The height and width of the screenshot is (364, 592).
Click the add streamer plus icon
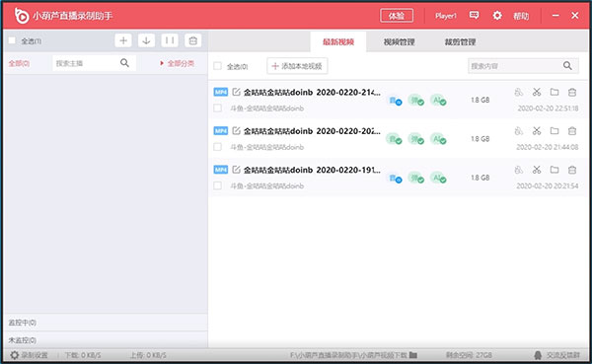pos(123,40)
